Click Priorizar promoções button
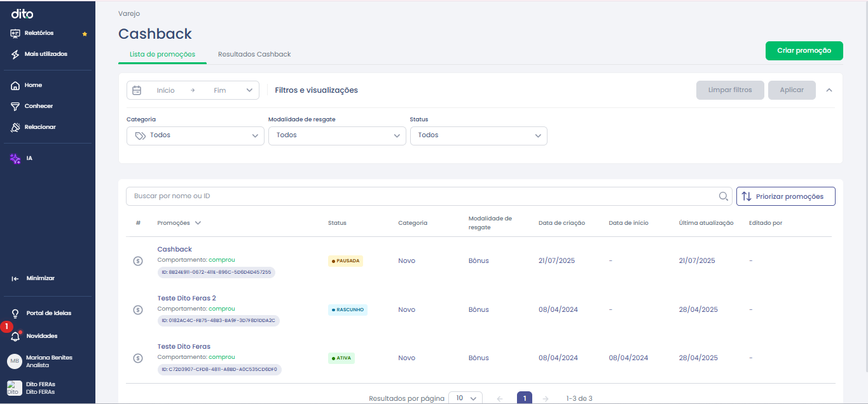Viewport: 868px width, 404px height. 786,196
